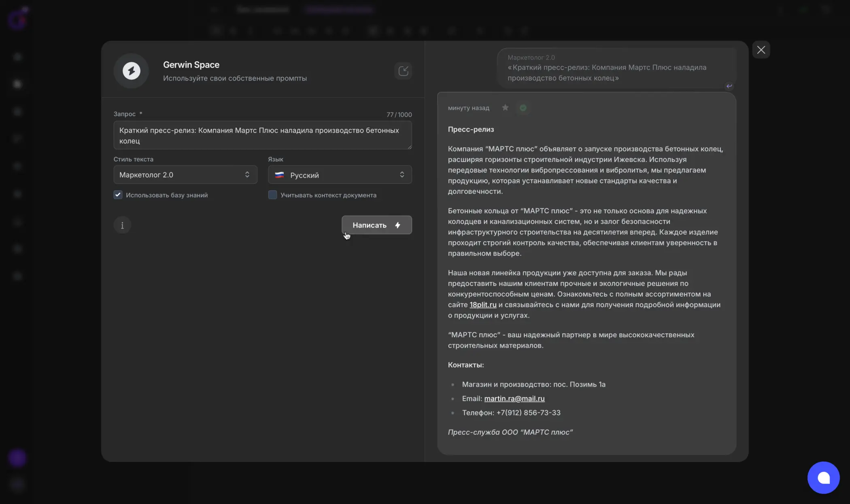Open the "Стиль текста" Маркетолог 2.0 dropdown
The height and width of the screenshot is (504, 850).
(185, 175)
